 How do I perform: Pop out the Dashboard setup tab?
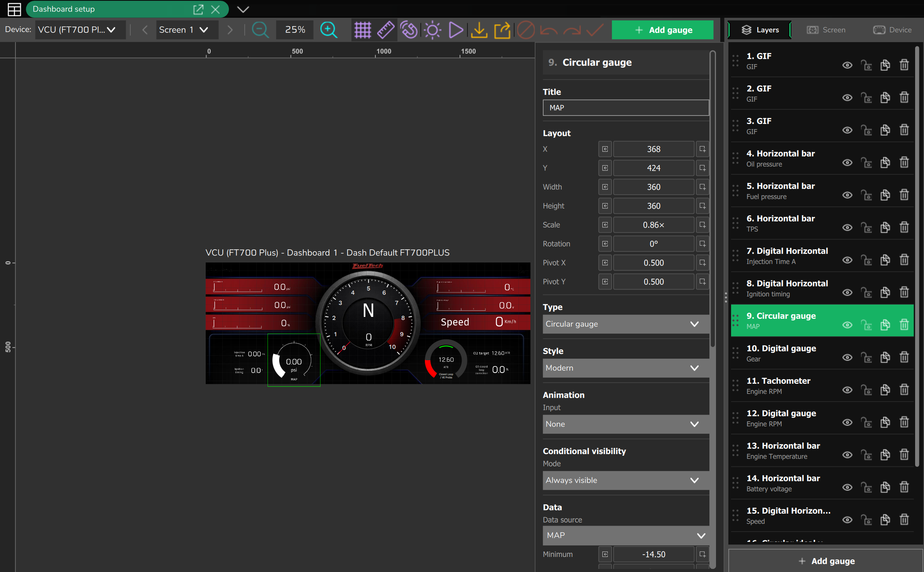pyautogui.click(x=198, y=9)
